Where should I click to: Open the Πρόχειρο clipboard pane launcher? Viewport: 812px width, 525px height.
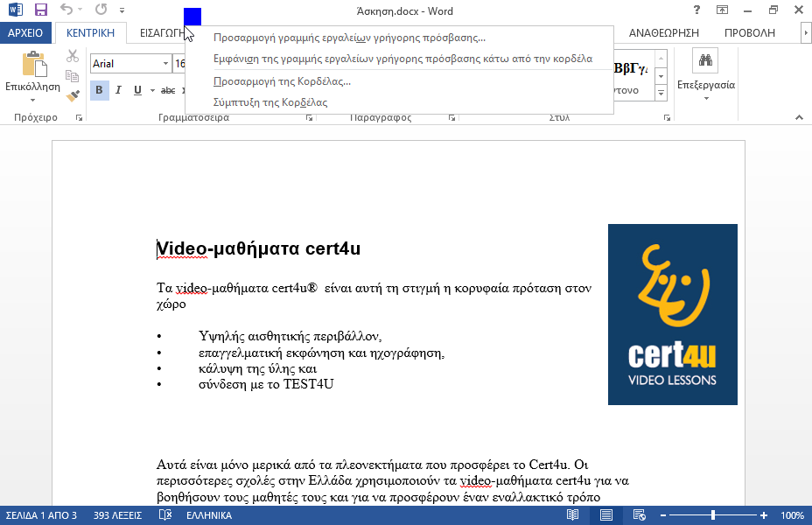pyautogui.click(x=80, y=118)
